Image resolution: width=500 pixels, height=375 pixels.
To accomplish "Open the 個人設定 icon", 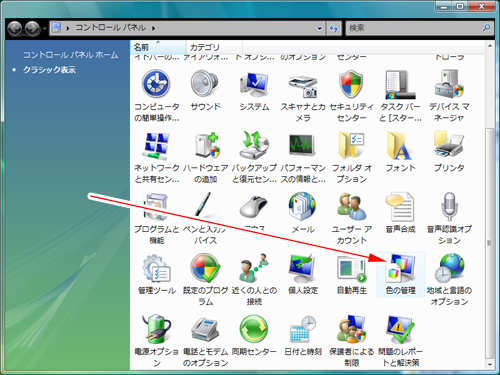I will [302, 269].
